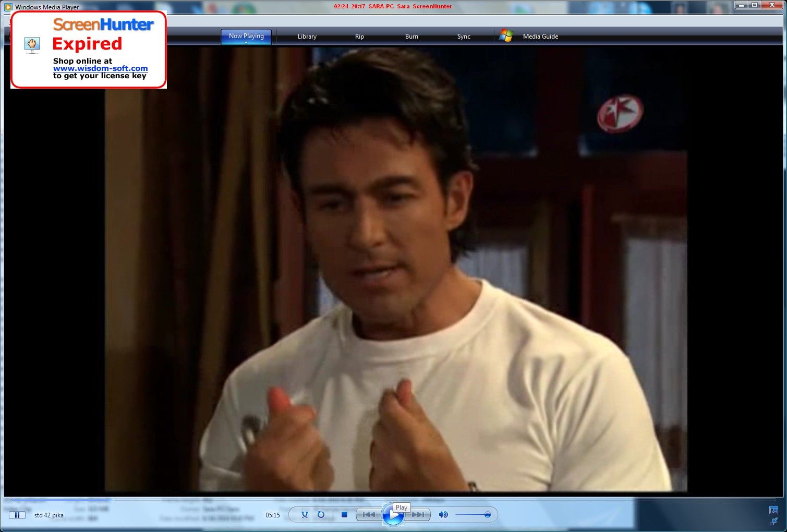This screenshot has height=532, width=787.
Task: Close the Windows Media Player window
Action: coord(772,5)
